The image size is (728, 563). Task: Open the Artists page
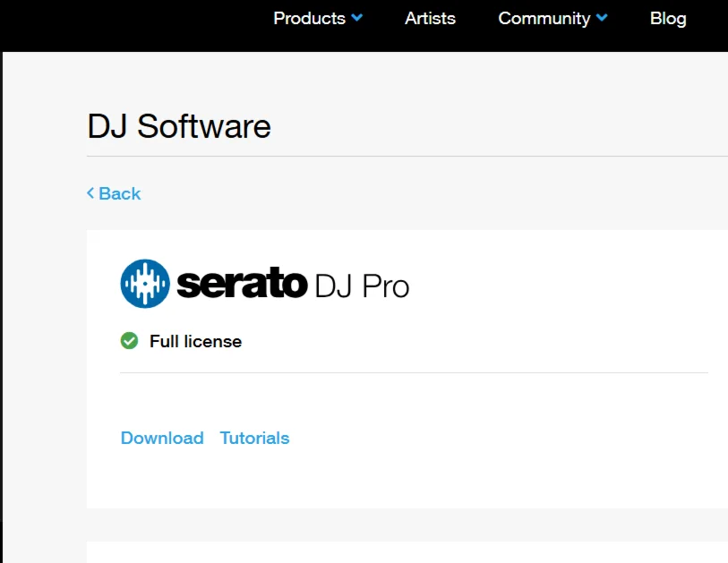click(x=430, y=18)
